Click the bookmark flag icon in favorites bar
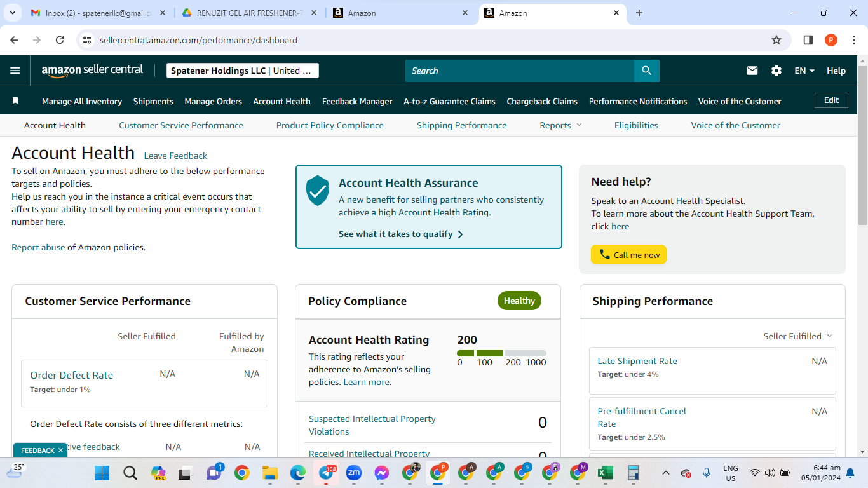The image size is (868, 488). tap(15, 101)
